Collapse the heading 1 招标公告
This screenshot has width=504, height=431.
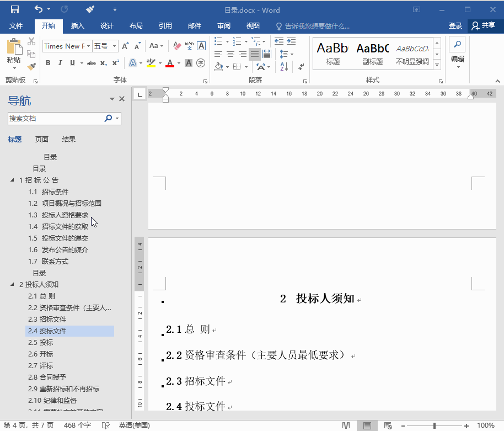(12, 180)
